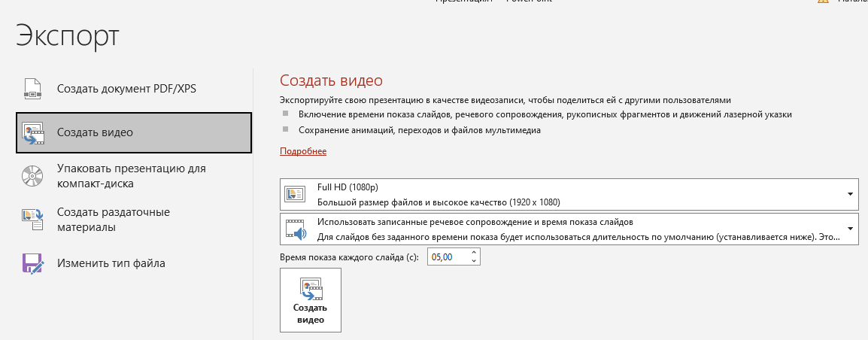Image resolution: width=868 pixels, height=340 pixels.
Task: Expand the recorded narration options dropdown arrow
Action: pos(850,229)
